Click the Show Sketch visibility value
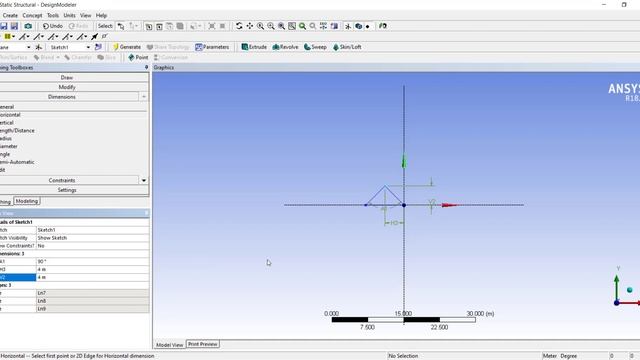640x360 pixels. [93, 238]
